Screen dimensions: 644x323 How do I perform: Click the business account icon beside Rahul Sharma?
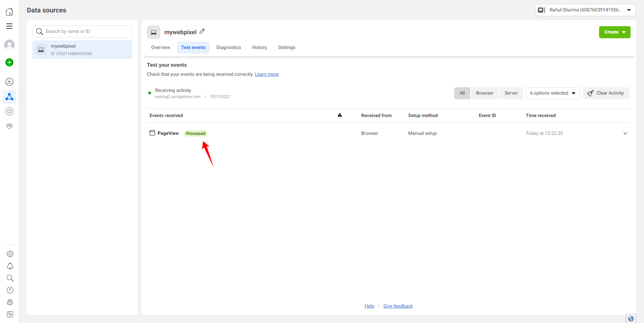pyautogui.click(x=542, y=10)
